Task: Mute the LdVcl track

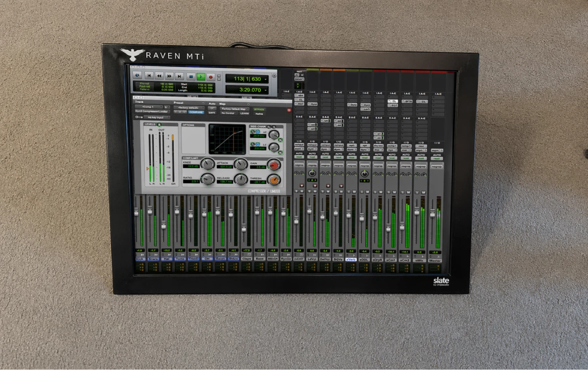Action: pos(315,191)
